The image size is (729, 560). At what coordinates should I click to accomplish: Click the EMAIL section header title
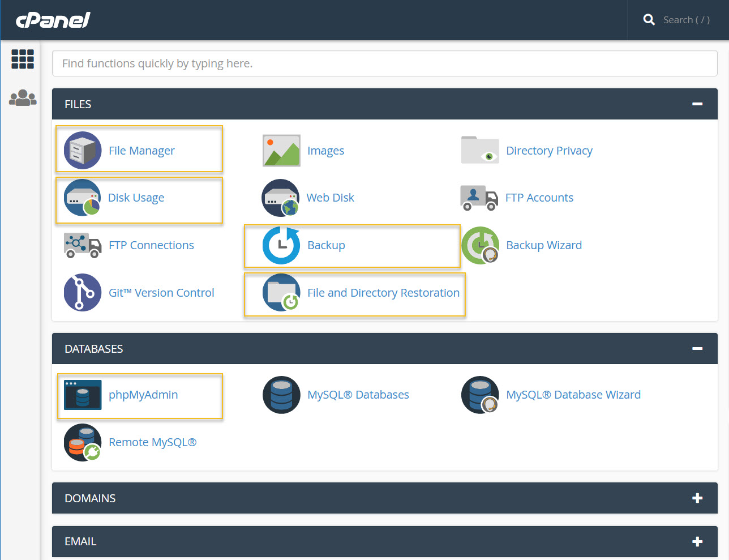pos(80,542)
